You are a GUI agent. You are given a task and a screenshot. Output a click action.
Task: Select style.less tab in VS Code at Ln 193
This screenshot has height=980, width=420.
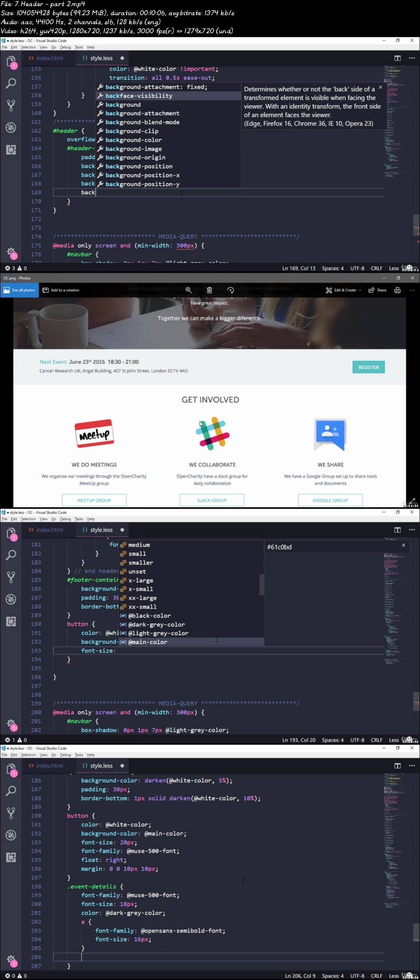point(102,530)
